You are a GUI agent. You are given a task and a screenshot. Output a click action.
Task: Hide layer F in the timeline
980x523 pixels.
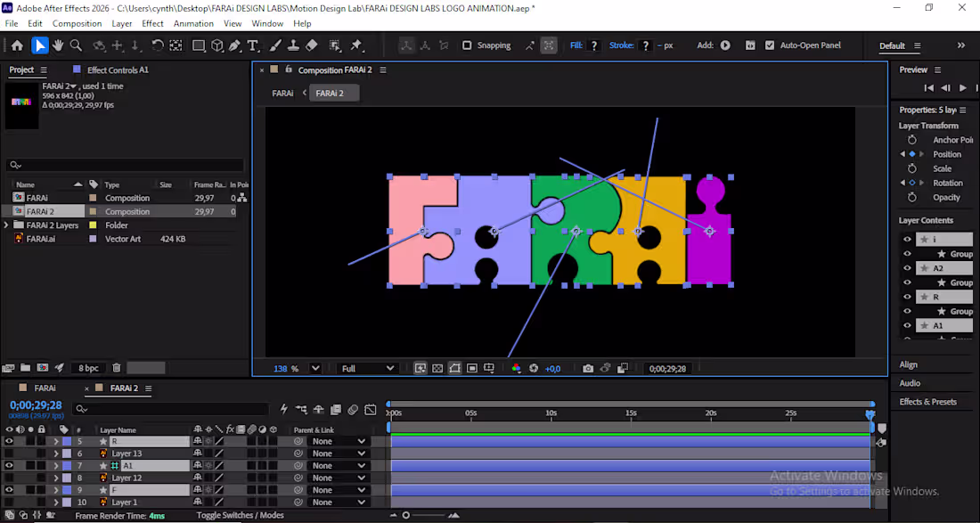pos(9,490)
